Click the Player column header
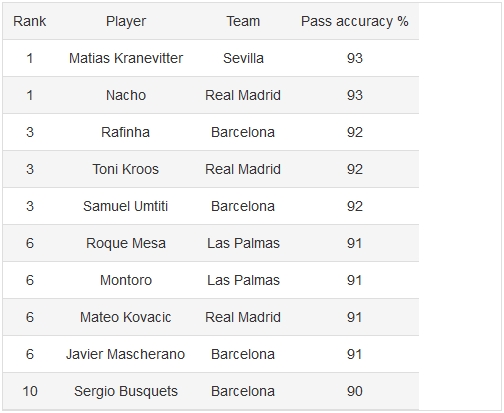The image size is (504, 413). coord(126,21)
